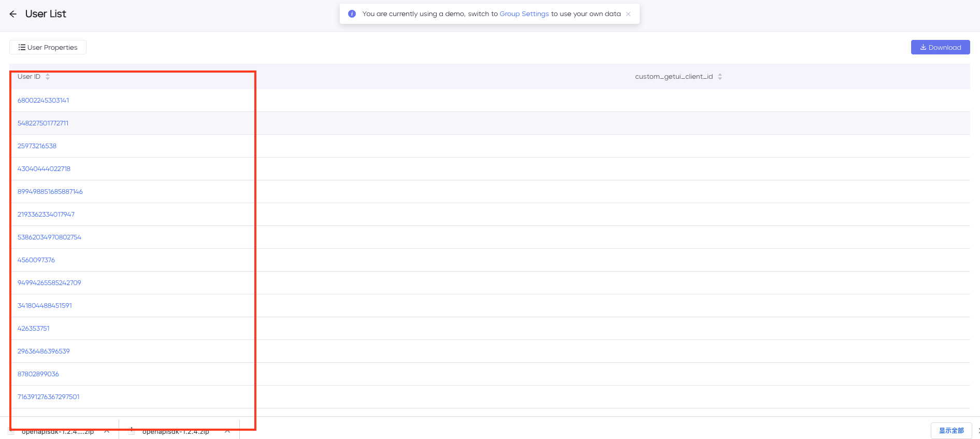Open user 426353751
980x439 pixels.
pyautogui.click(x=34, y=329)
